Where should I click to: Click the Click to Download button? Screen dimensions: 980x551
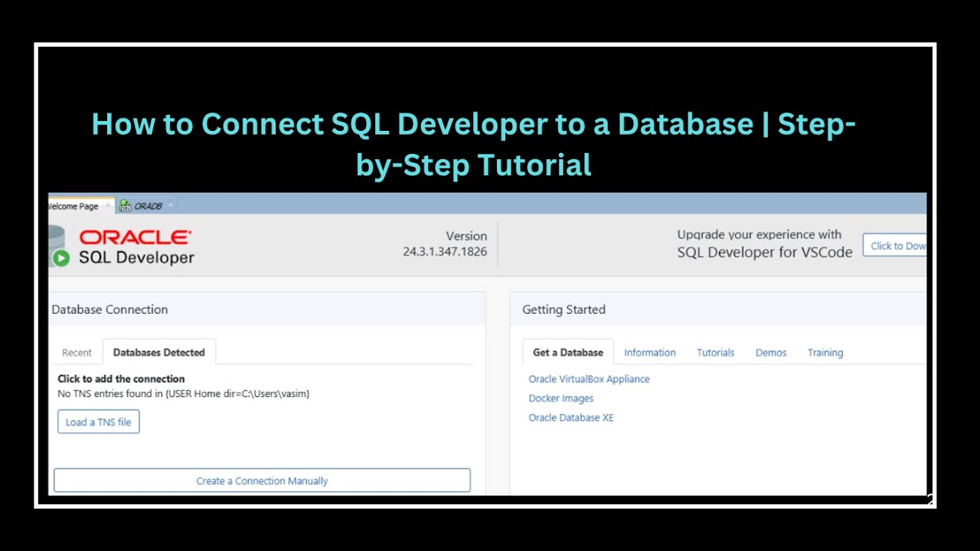click(895, 246)
